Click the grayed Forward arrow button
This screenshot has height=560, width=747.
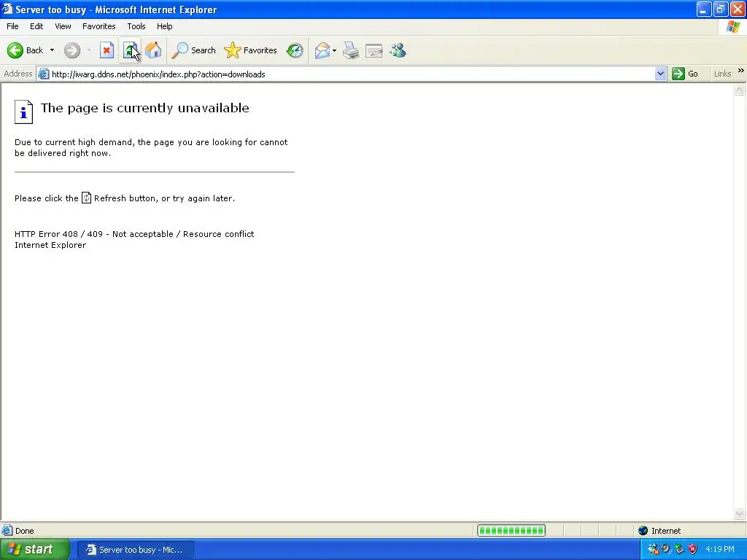point(72,50)
